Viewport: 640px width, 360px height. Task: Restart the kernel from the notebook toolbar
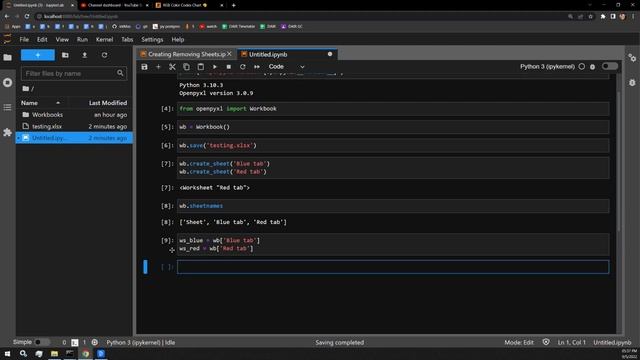coord(243,67)
